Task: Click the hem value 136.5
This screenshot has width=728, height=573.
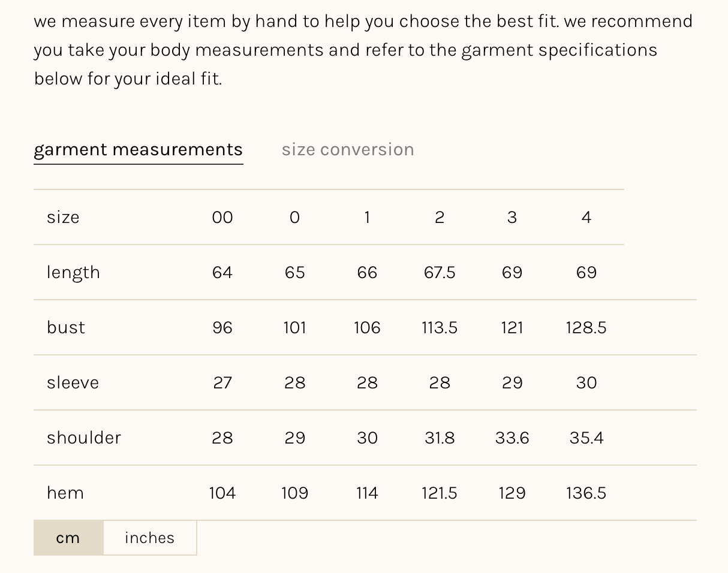Action: pos(586,493)
